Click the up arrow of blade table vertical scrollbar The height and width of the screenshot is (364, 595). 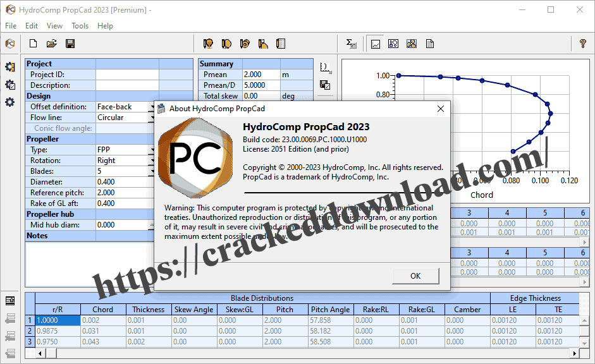[585, 321]
